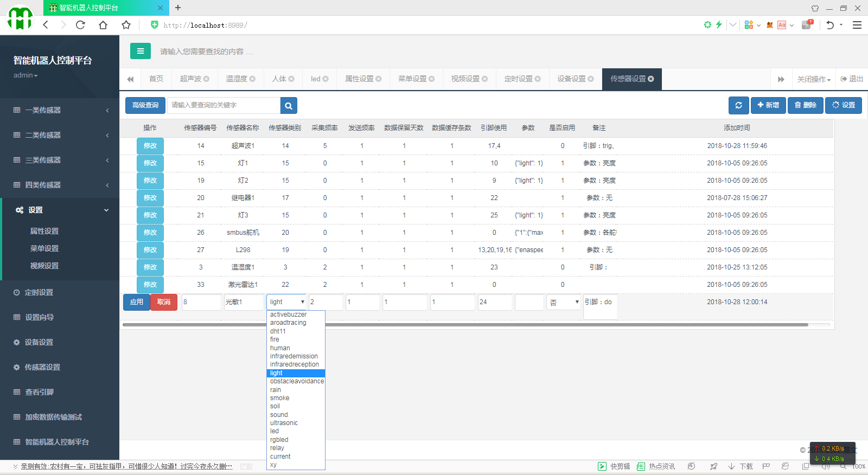The image size is (868, 475).
Task: Toggle the sidebar with the green hamburger button
Action: click(x=141, y=51)
